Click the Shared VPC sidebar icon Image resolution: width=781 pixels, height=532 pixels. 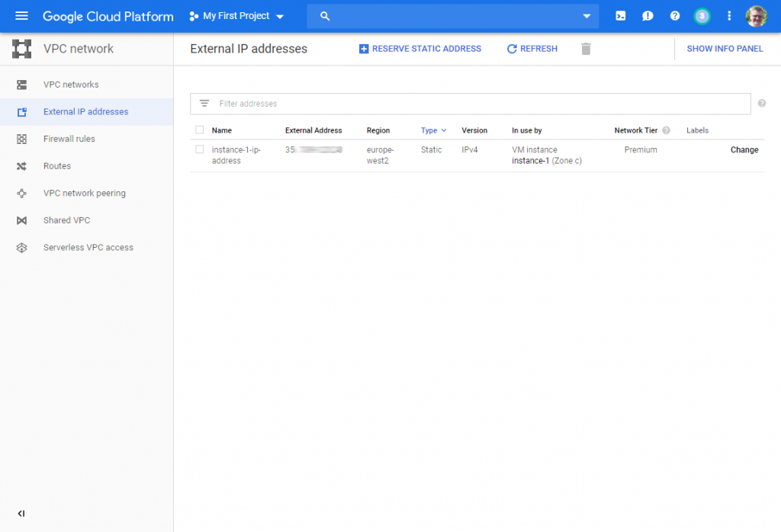(21, 220)
